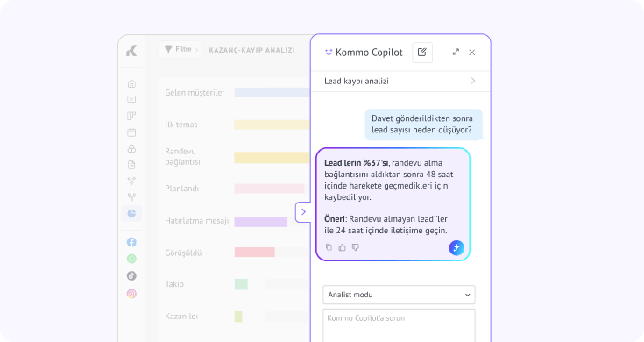Open the contacts lists icon

[131, 148]
